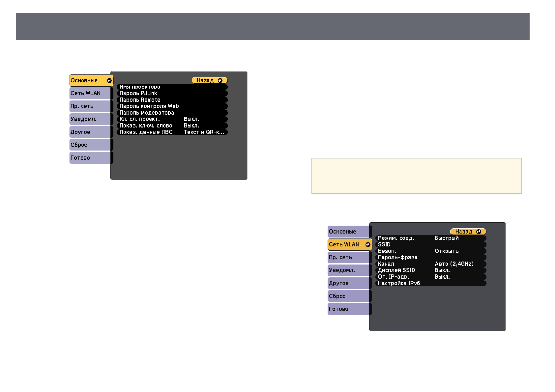The image size is (555, 392).
Task: Click the enter icon on highlighted Основные tab
Action: point(109,81)
